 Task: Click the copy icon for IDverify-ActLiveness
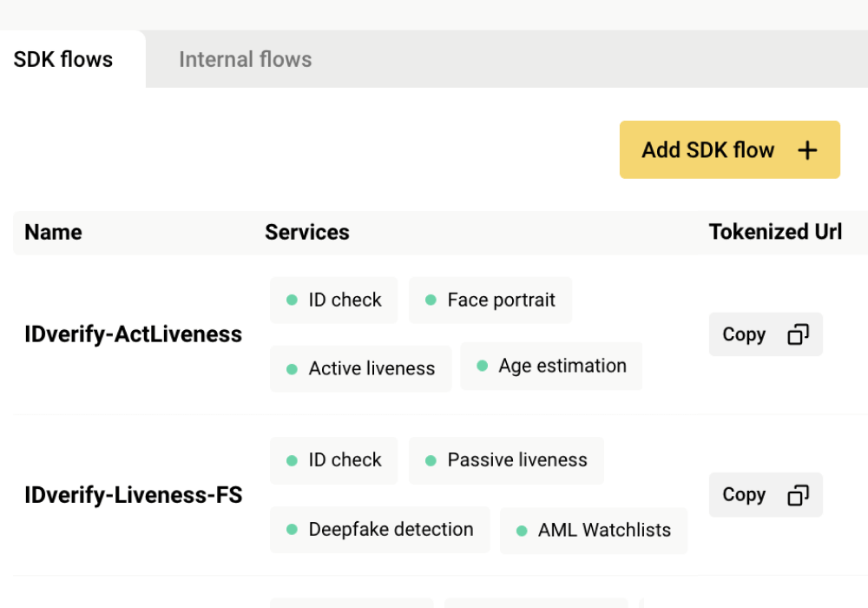(x=798, y=334)
